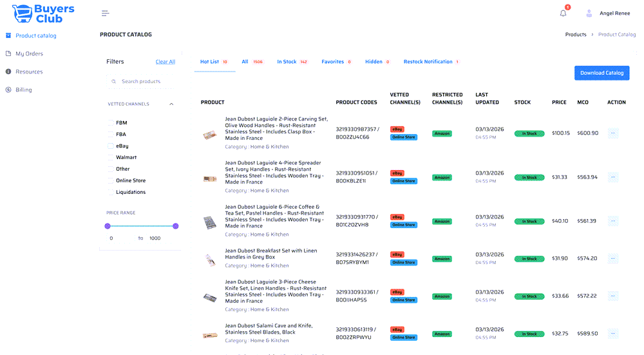The image size is (644, 355).
Task: Click the price range slider track
Action: coord(142,226)
